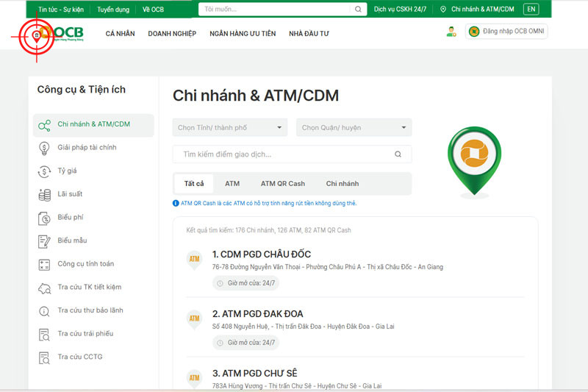Open Tin tức - Sự kiện link

61,10
